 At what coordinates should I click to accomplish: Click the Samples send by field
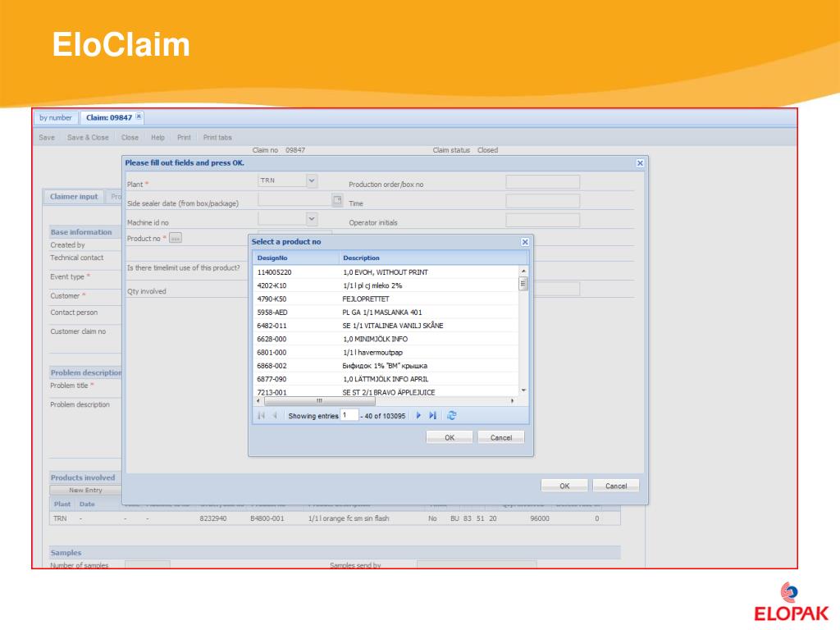click(x=477, y=564)
